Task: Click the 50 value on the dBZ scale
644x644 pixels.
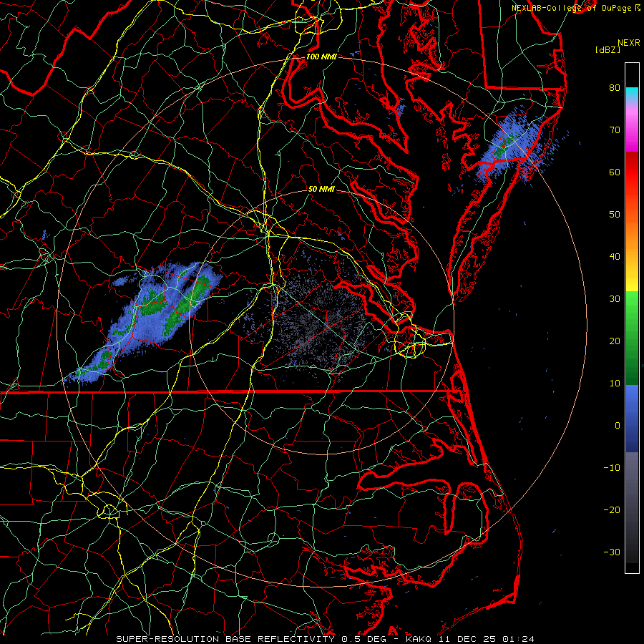Action: click(x=615, y=215)
